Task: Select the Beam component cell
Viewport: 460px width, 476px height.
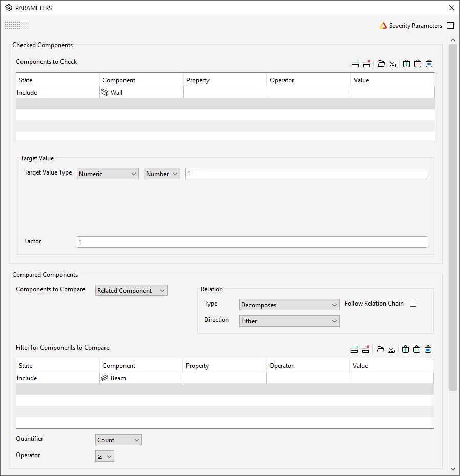Action: 141,378
